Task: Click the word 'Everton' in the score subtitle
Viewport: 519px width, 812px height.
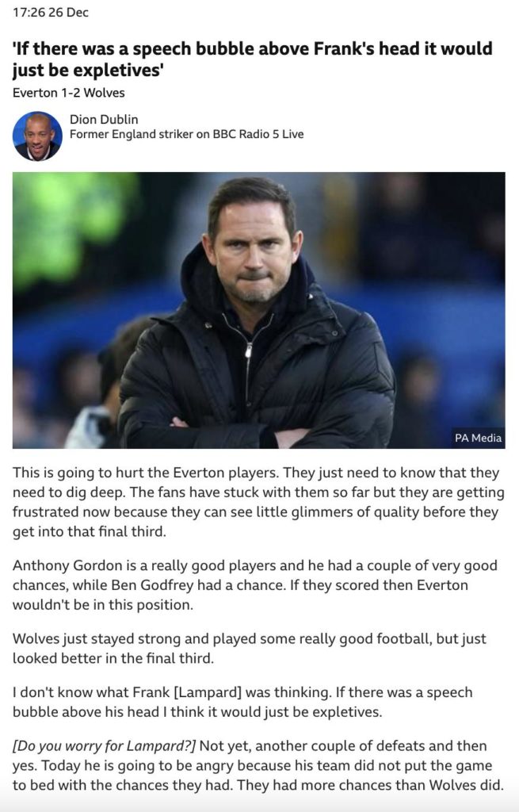Action: point(35,93)
